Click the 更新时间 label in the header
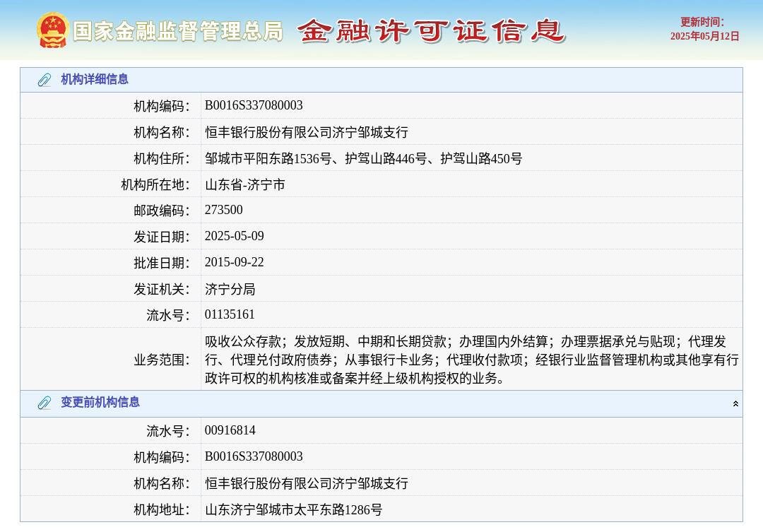 [x=702, y=22]
